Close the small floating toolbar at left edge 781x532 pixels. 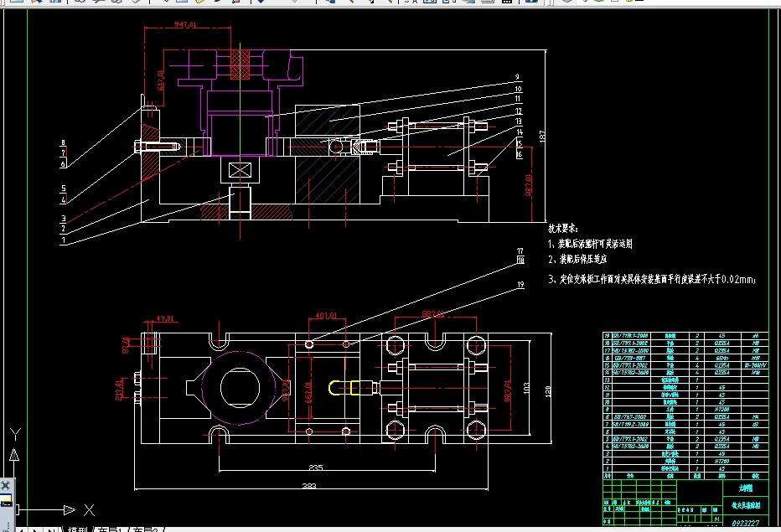point(6,485)
